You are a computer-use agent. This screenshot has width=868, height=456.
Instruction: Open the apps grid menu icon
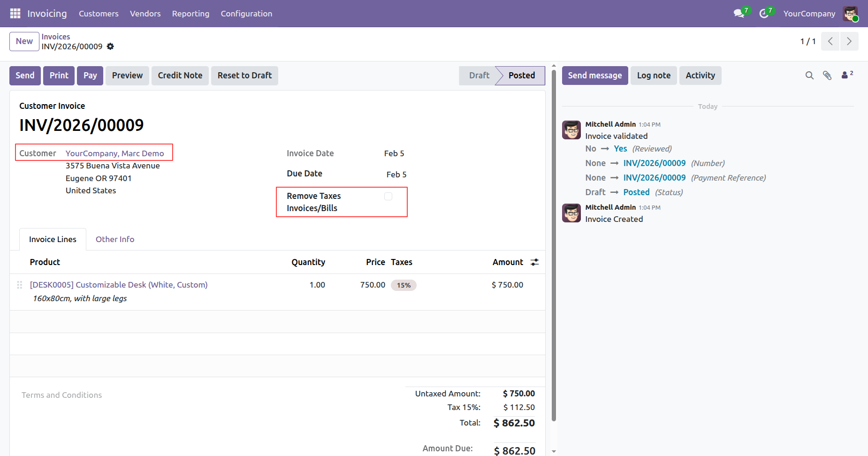15,14
